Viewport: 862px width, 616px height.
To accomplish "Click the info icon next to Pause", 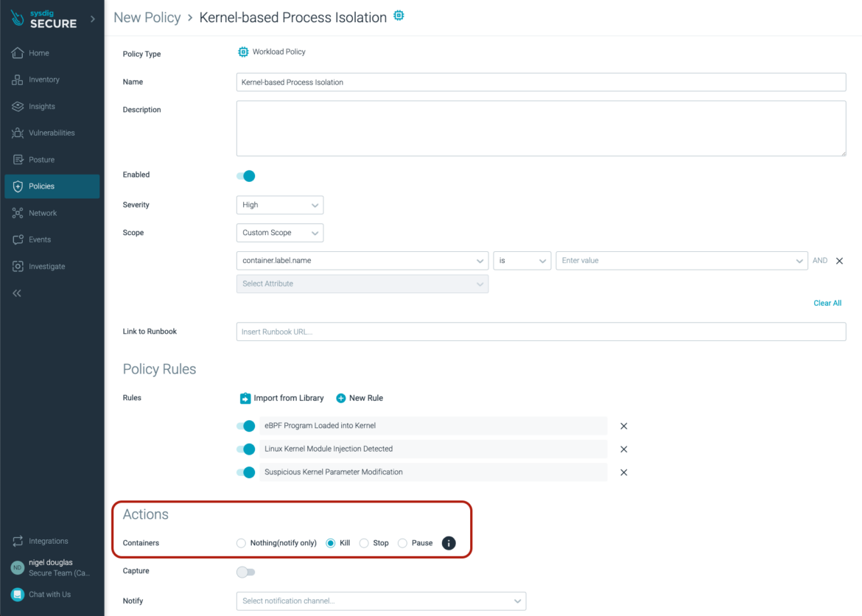I will click(448, 543).
